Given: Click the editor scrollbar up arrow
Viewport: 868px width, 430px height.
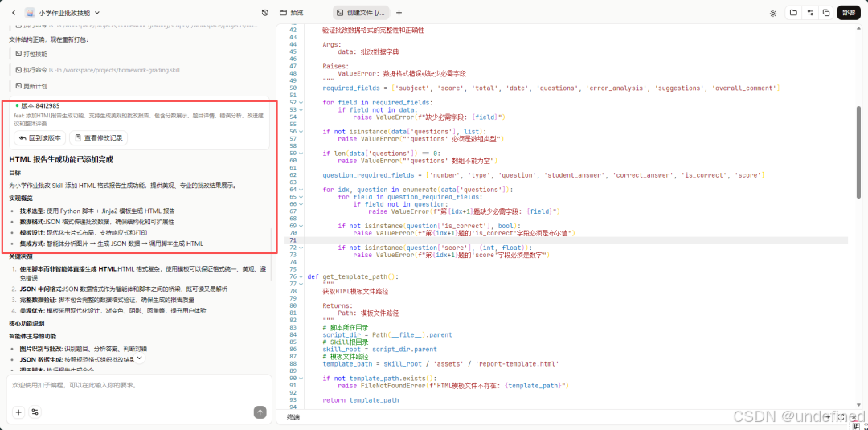Looking at the screenshot, I should pos(858,29).
